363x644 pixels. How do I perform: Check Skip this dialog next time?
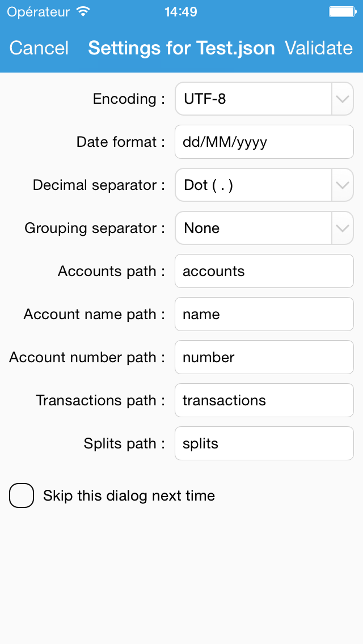click(22, 495)
